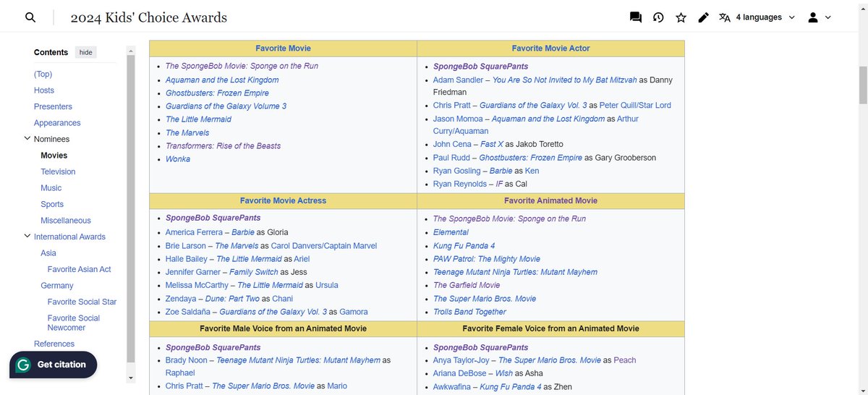
Task: Open Ryan Gosling link
Action: (456, 171)
